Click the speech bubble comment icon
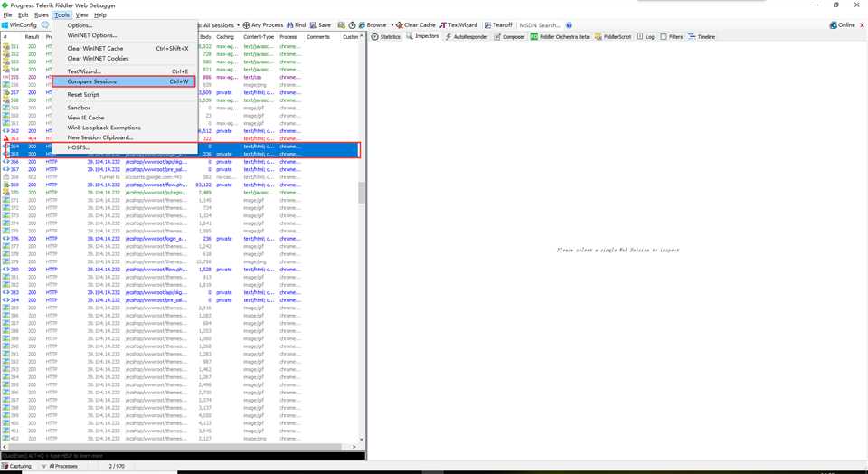 pos(45,25)
